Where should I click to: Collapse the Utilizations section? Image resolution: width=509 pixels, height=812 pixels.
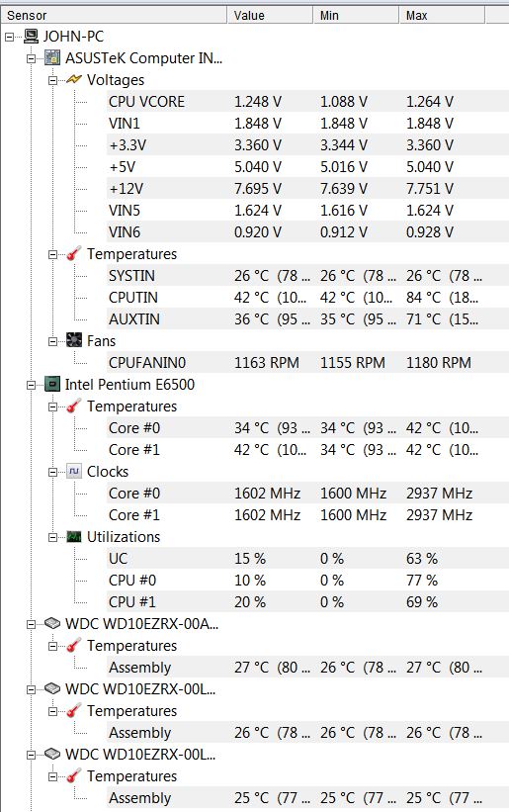(52, 537)
